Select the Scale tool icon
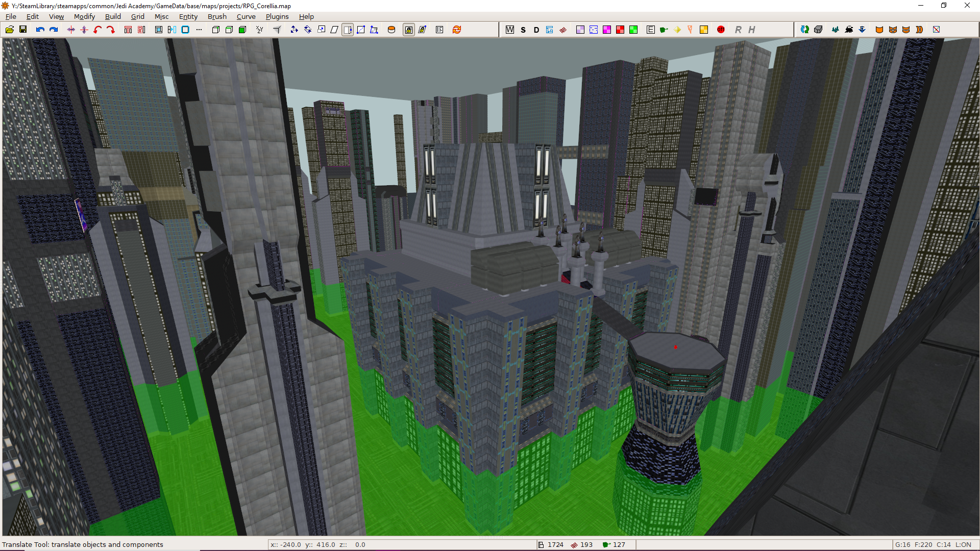The image size is (980, 551). [321, 30]
